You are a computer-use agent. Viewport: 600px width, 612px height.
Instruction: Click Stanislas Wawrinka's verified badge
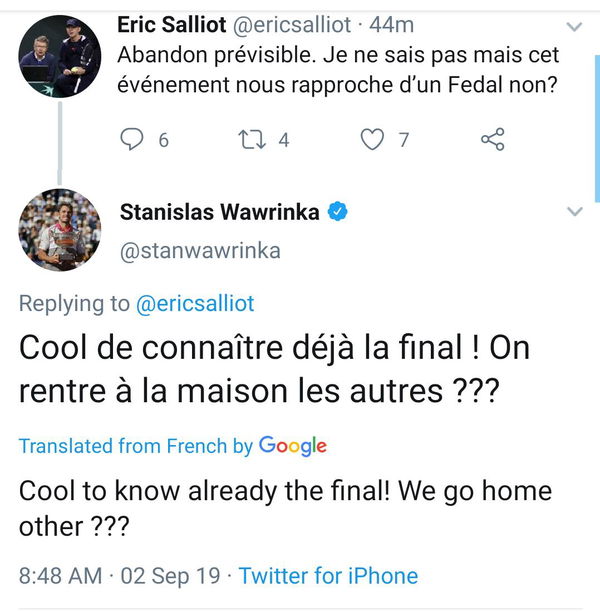click(339, 211)
